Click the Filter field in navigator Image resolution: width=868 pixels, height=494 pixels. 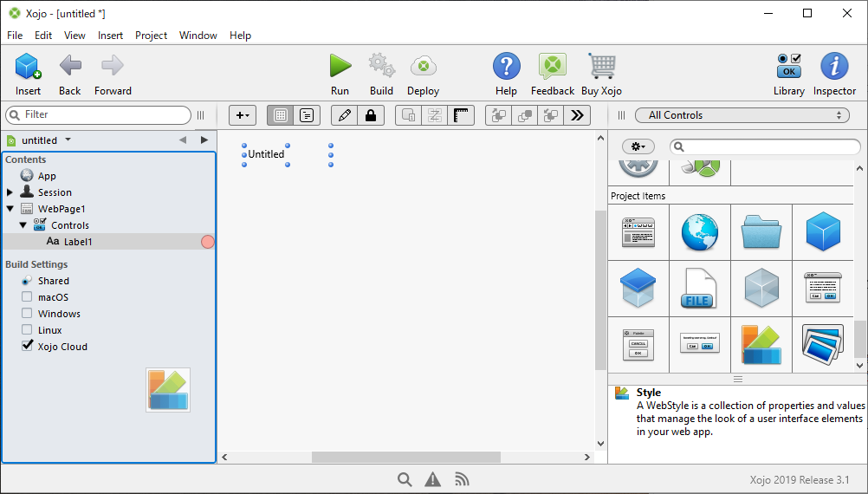click(99, 114)
